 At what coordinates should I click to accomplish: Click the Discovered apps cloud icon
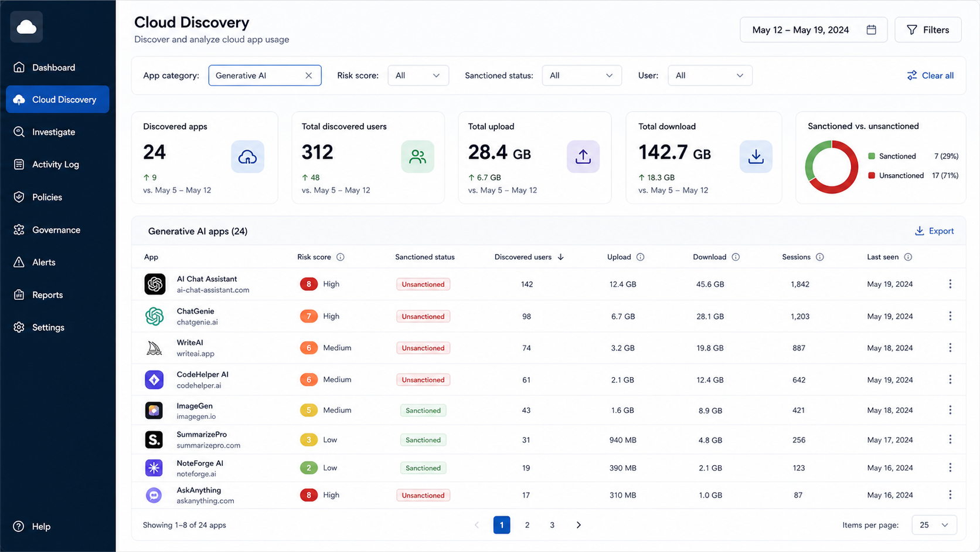pos(247,157)
